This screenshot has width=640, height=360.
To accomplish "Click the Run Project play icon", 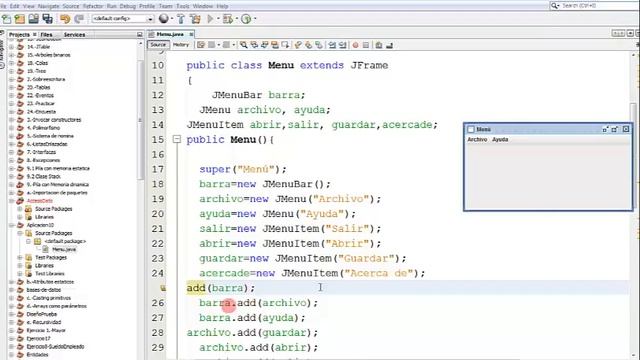I will (210, 19).
